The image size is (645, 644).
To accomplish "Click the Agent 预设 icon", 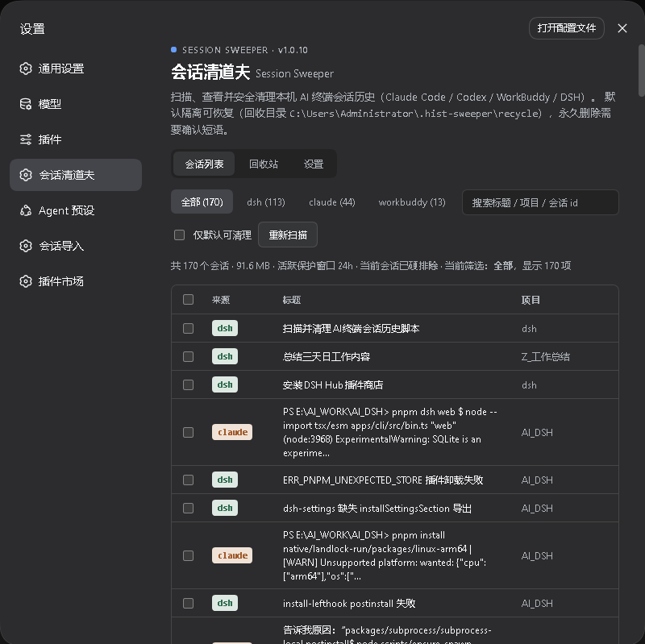I will 26,210.
